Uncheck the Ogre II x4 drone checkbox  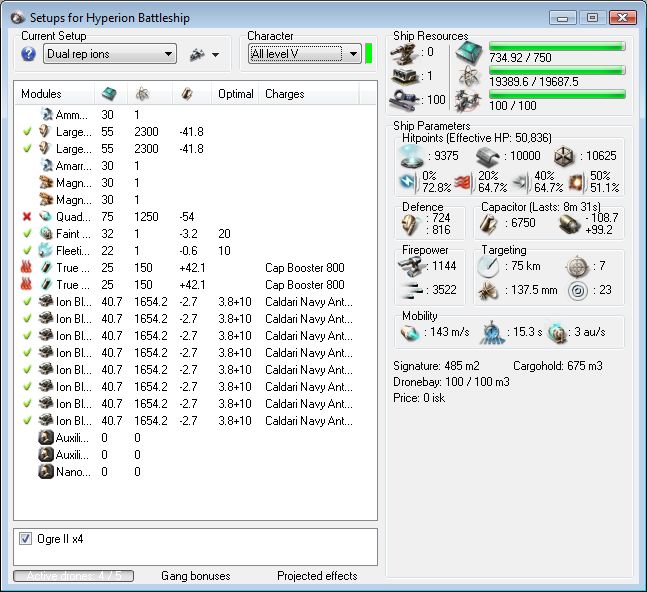pyautogui.click(x=26, y=538)
